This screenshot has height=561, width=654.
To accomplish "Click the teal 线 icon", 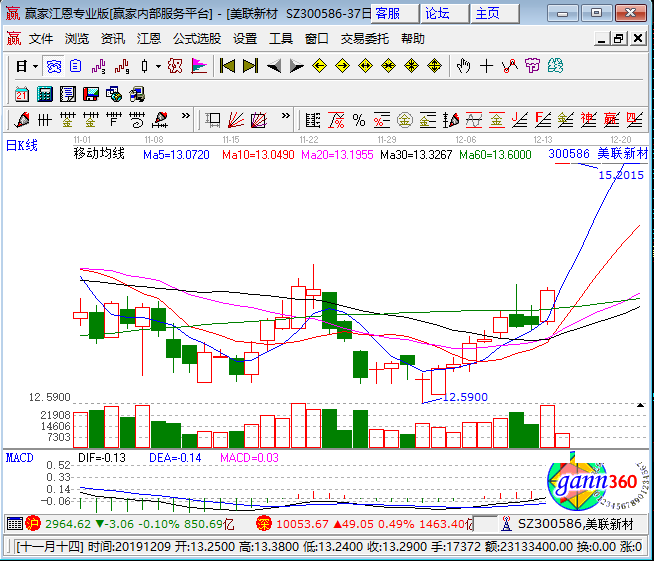I will pos(556,66).
